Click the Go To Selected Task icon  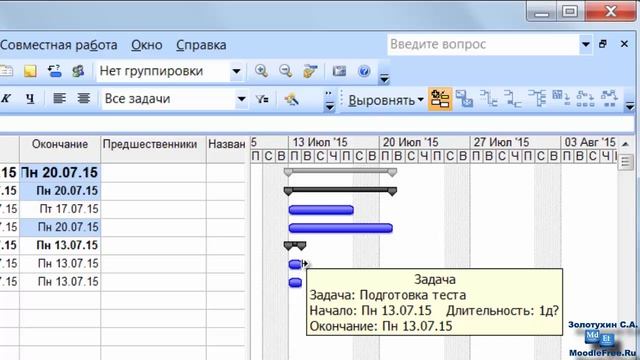coord(310,71)
